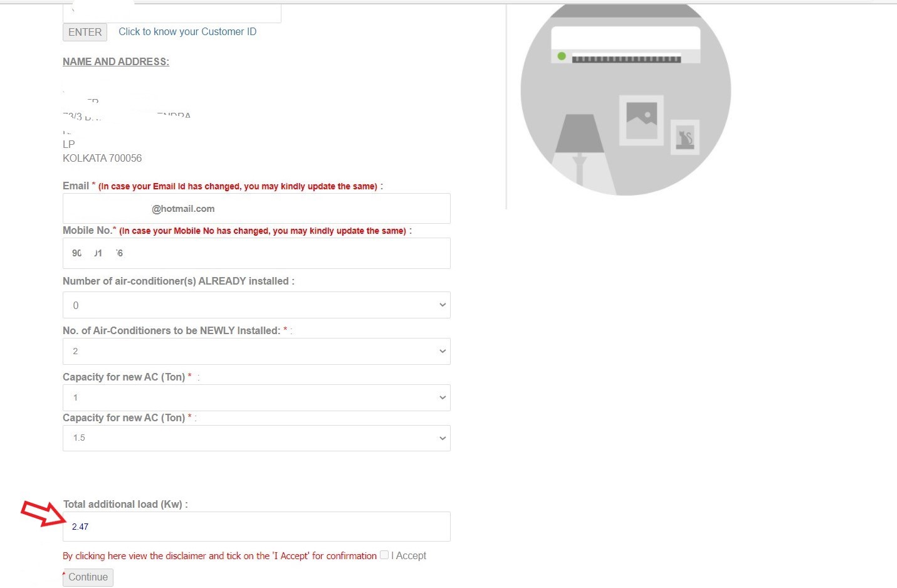Expand the NEWLY Installed air-conditioners dropdown

click(256, 352)
